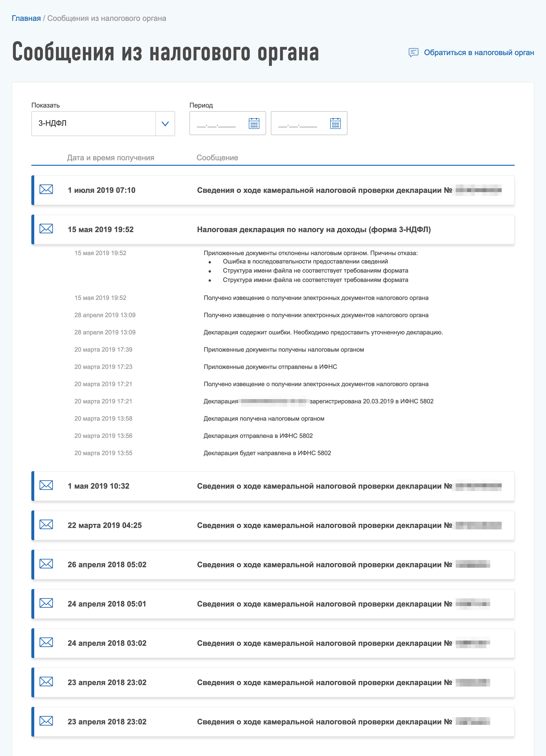Expand message received 22 марта 2019 04:25
The image size is (546, 756).
[x=273, y=525]
